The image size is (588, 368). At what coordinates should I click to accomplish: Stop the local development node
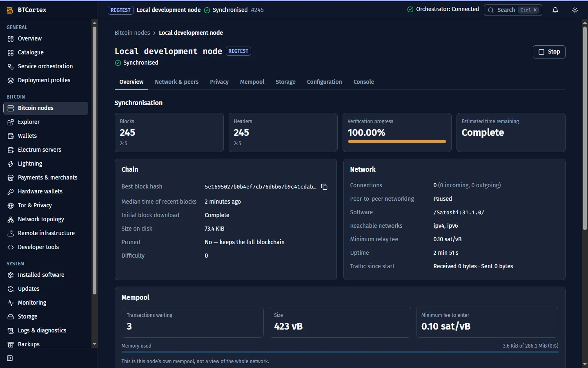coord(549,52)
